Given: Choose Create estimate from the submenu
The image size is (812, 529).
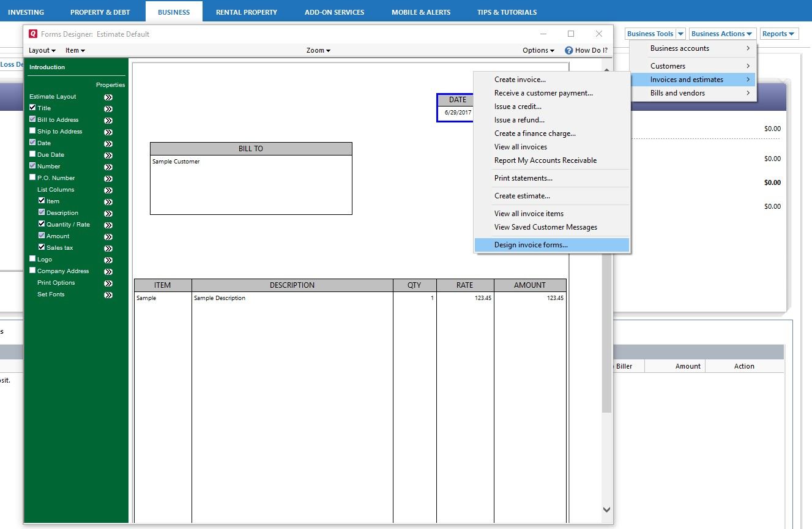Looking at the screenshot, I should coord(522,196).
